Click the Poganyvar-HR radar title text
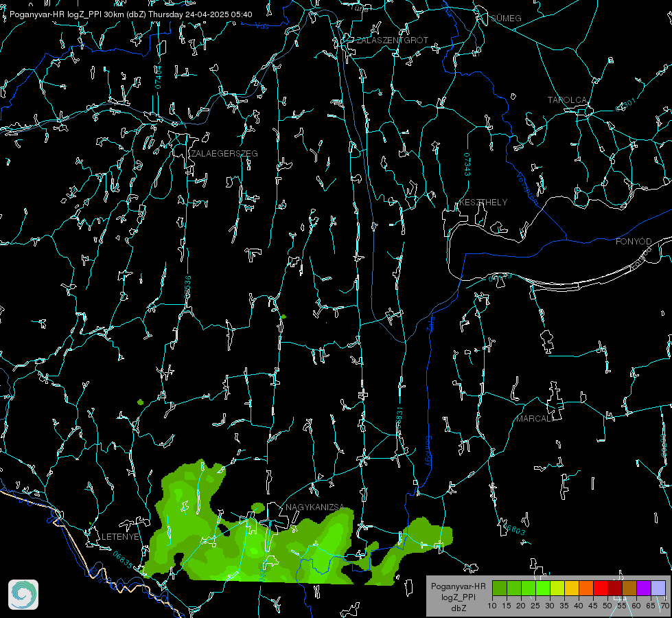 click(130, 14)
